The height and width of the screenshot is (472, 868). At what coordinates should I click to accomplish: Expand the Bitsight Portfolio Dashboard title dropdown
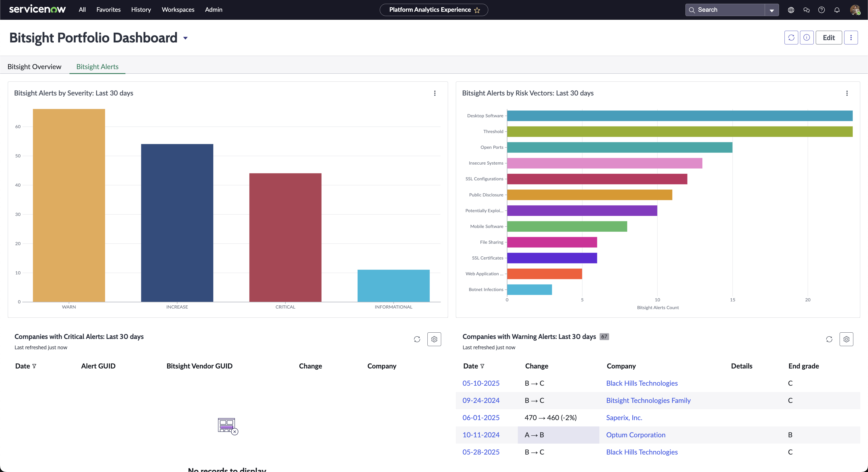[185, 38]
